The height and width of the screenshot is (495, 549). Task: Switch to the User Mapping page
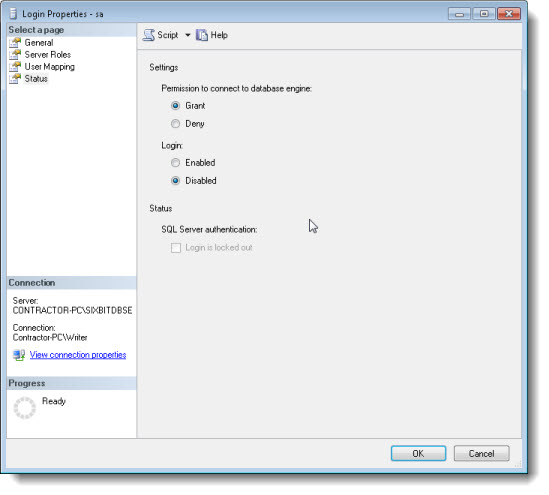click(x=49, y=67)
